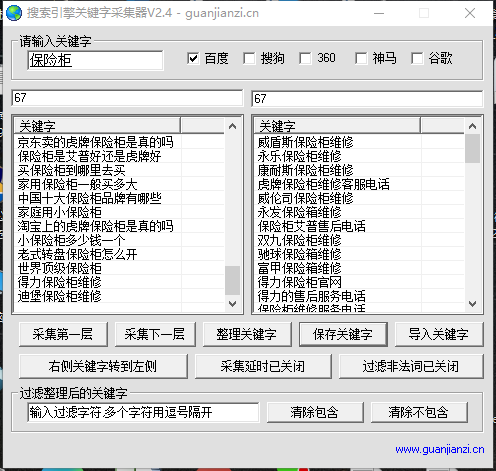Viewport: 496px width, 471px height.
Task: Toggle the 过滤非法词已关闭 filter button
Action: [x=411, y=366]
